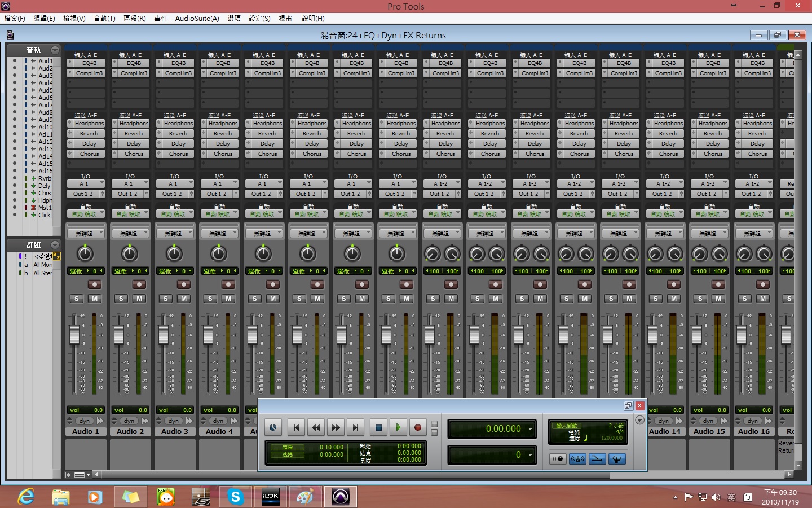Viewport: 812px width, 508px height.
Task: Click Go to End transport button
Action: coord(355,428)
